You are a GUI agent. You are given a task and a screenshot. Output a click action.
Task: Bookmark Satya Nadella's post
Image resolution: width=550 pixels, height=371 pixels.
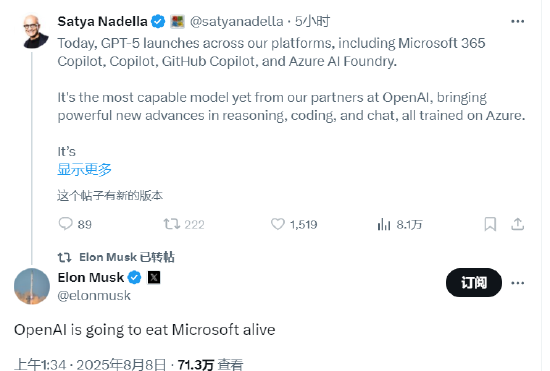[x=490, y=224]
